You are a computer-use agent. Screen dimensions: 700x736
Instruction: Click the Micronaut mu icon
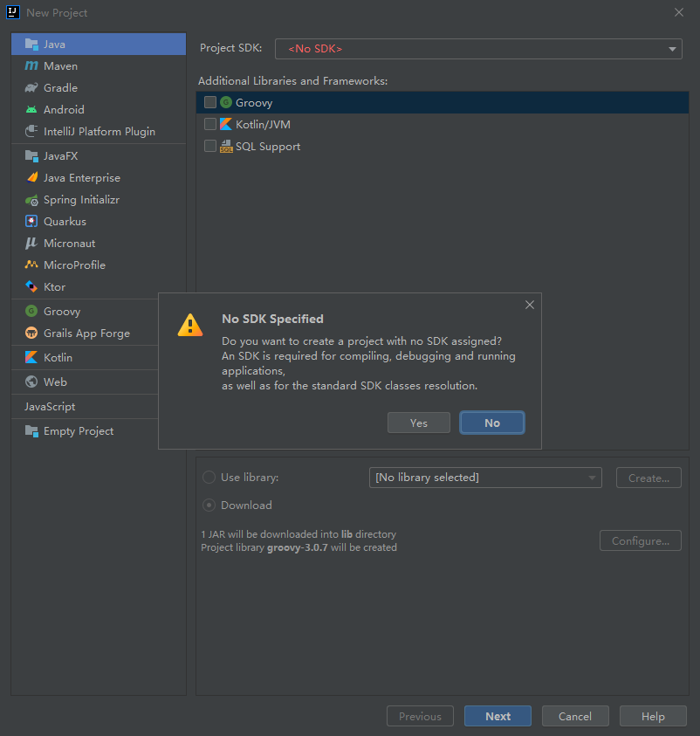point(31,243)
